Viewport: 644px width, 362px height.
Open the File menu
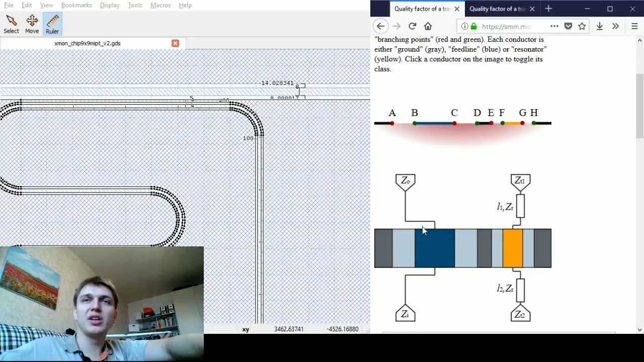pyautogui.click(x=9, y=5)
